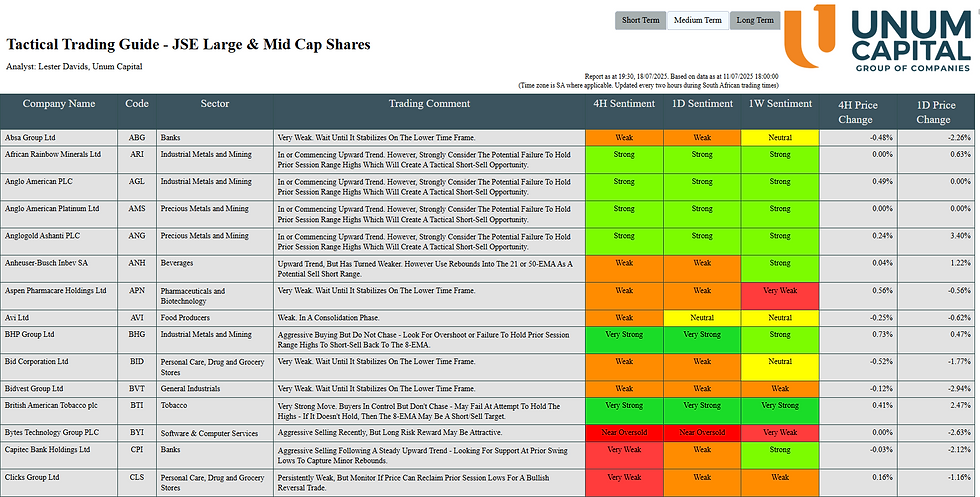980x497 pixels.
Task: Click Absa's yellow Neutral 1W sentiment cell
Action: coord(780,138)
